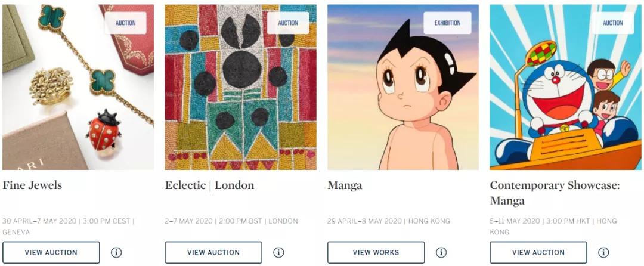The height and width of the screenshot is (266, 644).
Task: Click Auction badge on Eclectic London image
Action: pos(288,23)
